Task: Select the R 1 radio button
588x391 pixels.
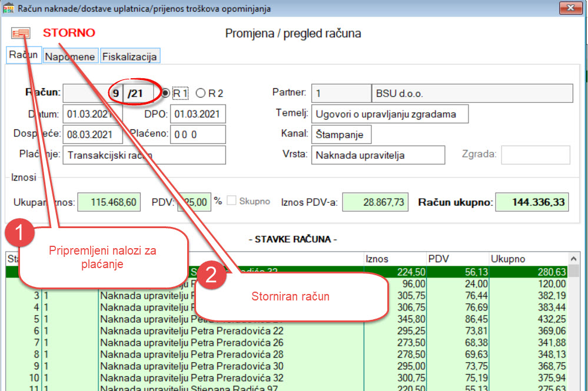Action: click(166, 93)
